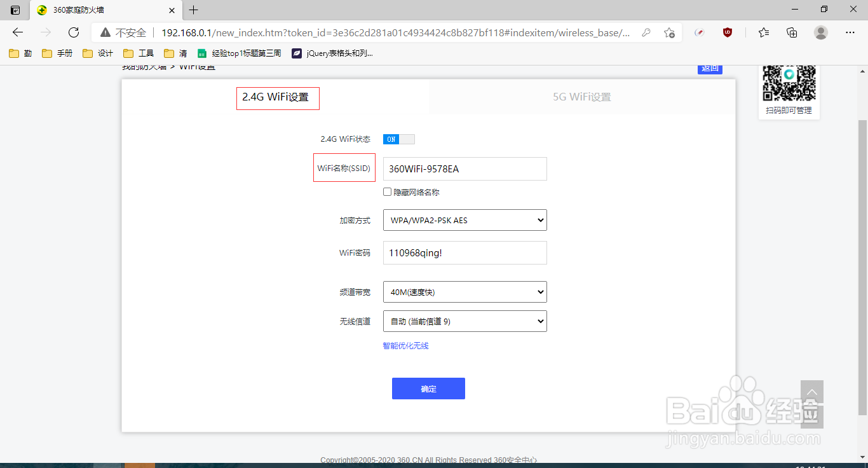
Task: Click the page vertical scrollbar
Action: [862, 267]
